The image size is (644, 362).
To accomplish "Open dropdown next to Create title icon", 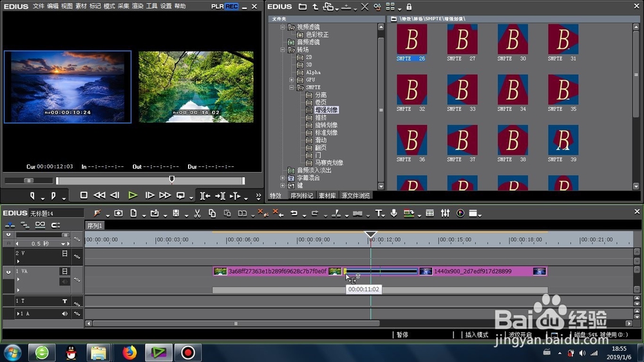I will [384, 215].
